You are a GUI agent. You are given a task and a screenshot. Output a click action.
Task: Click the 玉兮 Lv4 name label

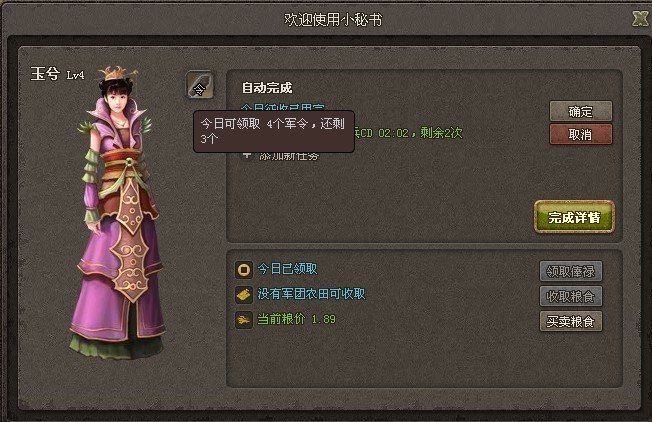tap(57, 74)
